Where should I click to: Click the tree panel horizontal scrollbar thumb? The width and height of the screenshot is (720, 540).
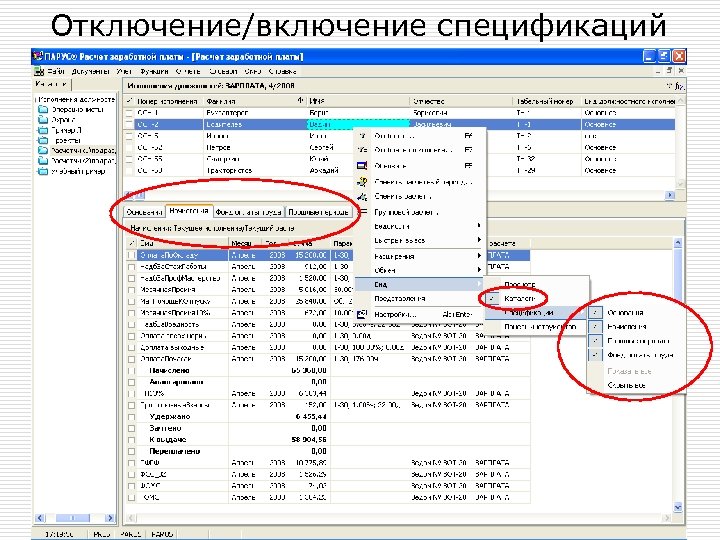(x=73, y=518)
